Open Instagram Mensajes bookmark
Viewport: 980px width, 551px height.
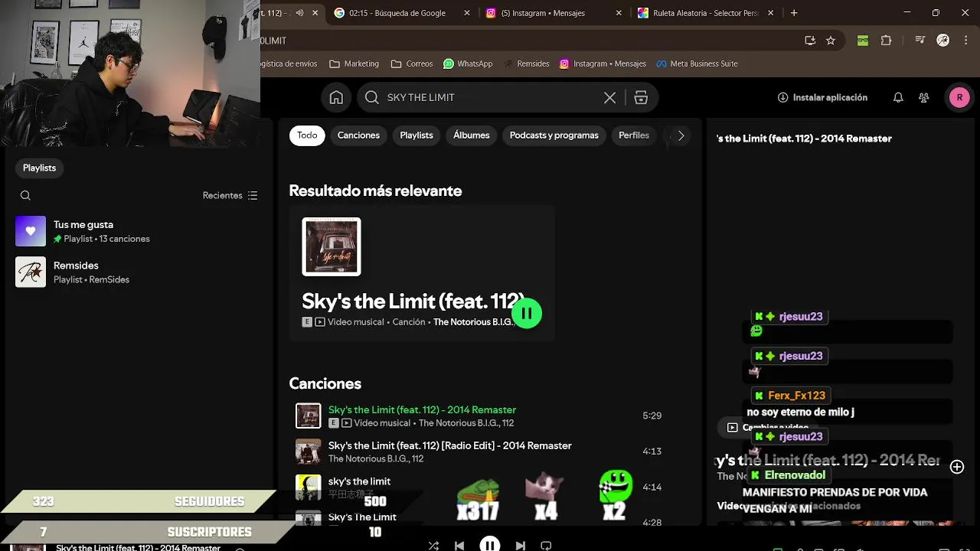(603, 64)
